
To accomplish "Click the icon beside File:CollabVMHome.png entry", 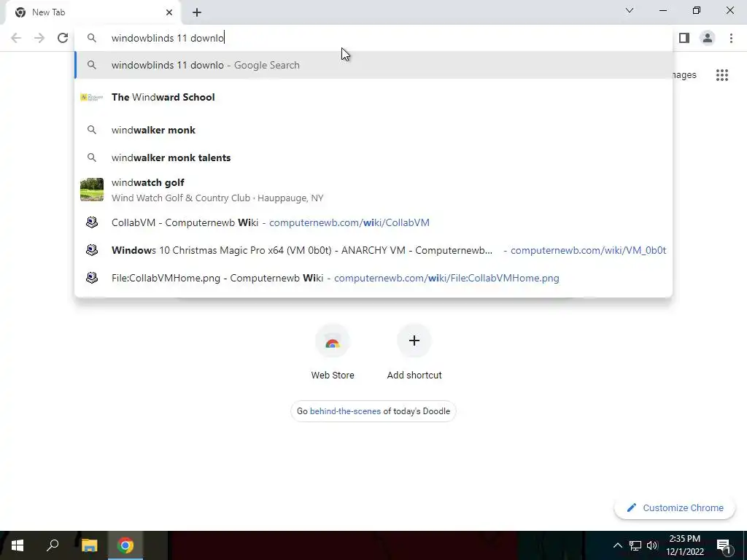I will pyautogui.click(x=91, y=278).
